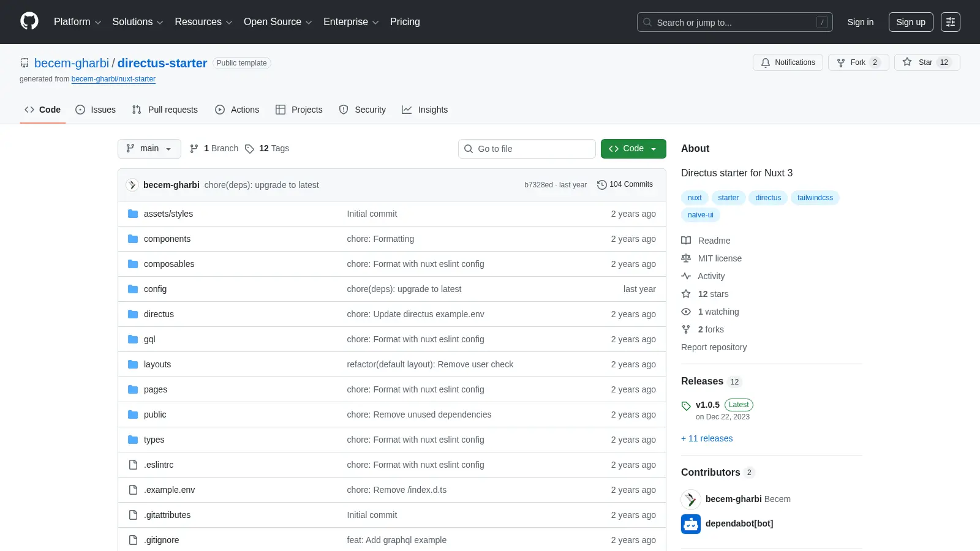The image size is (980, 551).
Task: Open the GitHub home logo
Action: click(x=29, y=21)
